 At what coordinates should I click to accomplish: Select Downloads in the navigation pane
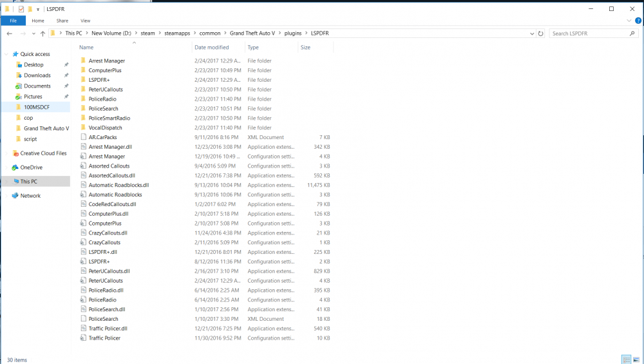coord(37,75)
